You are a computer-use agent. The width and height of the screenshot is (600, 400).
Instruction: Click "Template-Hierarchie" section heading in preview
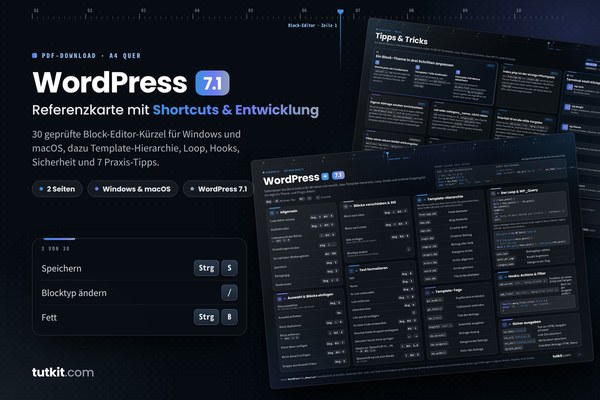[445, 198]
